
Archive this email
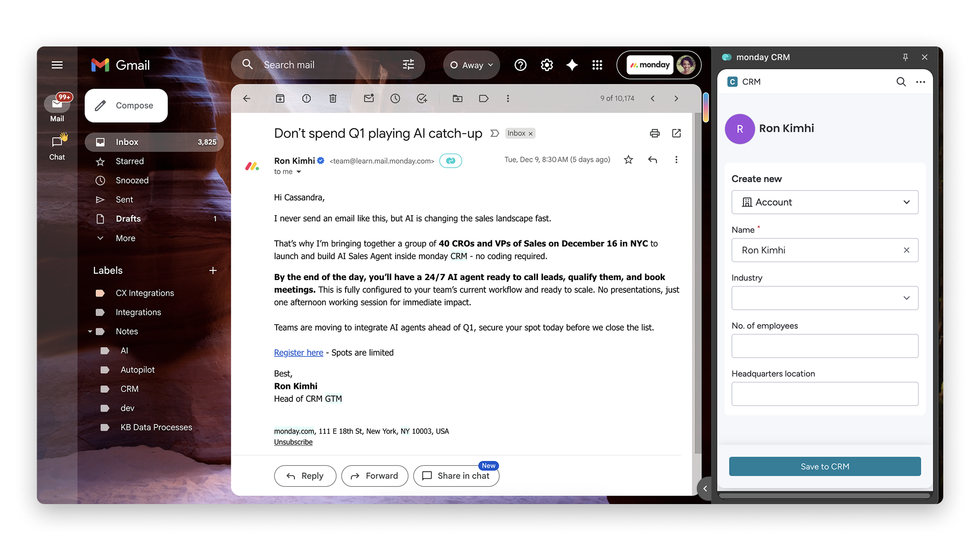280,98
